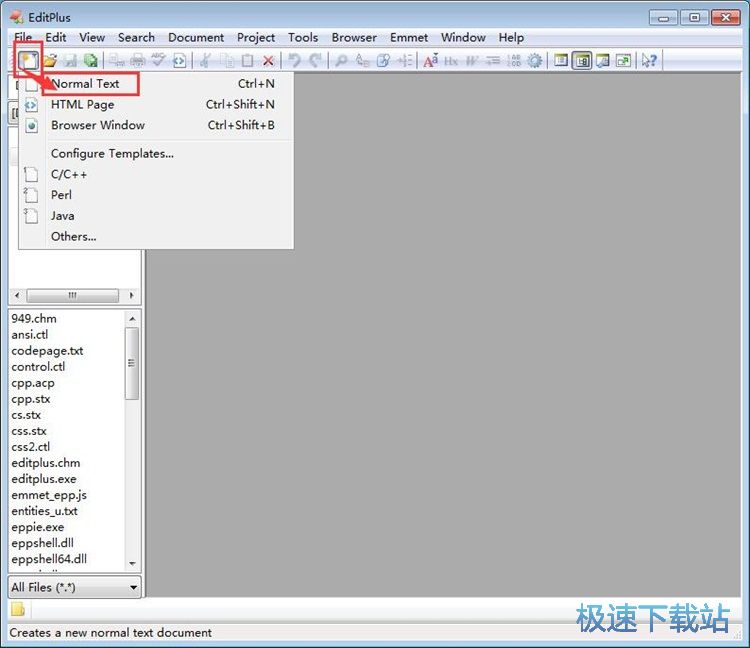This screenshot has height=648, width=750.
Task: Click the horizontal scrollbar right arrow
Action: tap(131, 296)
